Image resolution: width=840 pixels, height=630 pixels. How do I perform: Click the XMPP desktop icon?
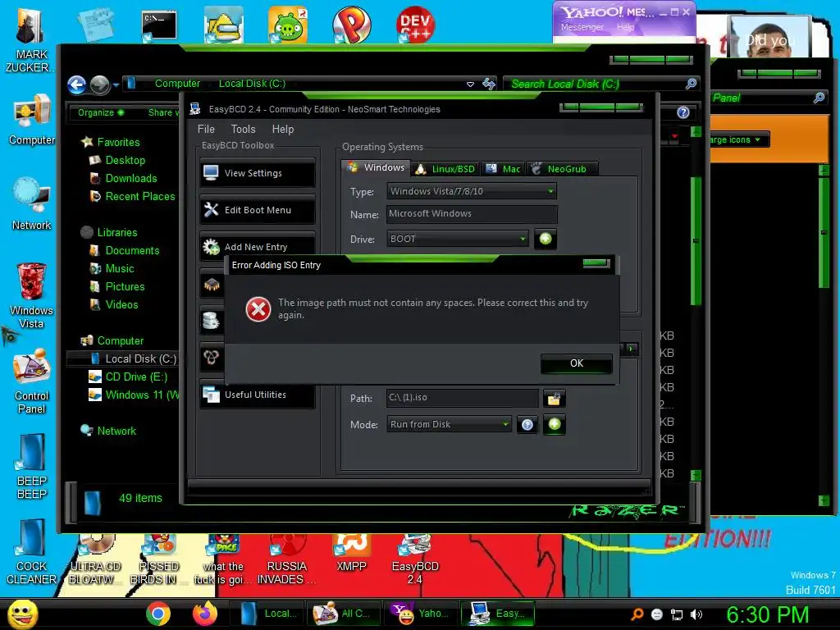coord(351,554)
